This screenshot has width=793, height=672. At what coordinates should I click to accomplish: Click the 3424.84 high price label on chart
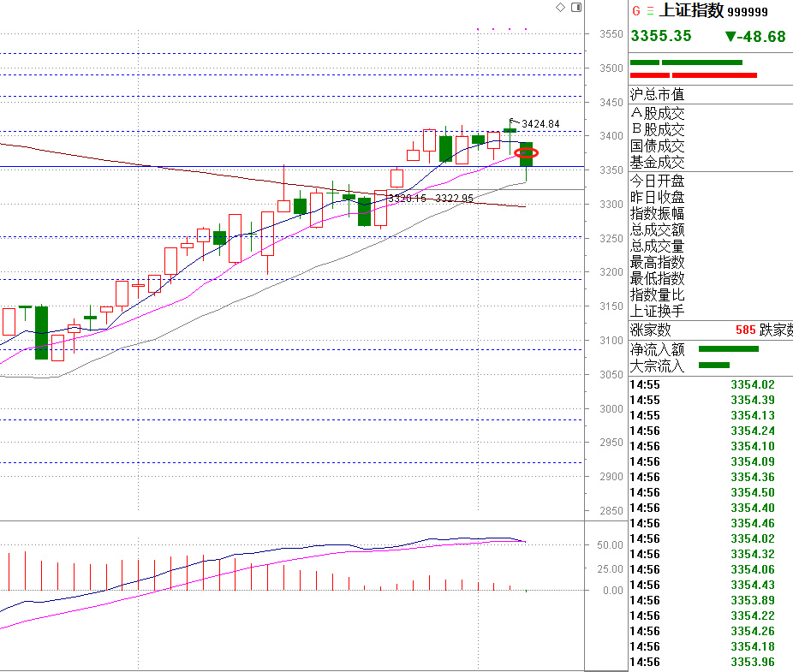pos(540,124)
